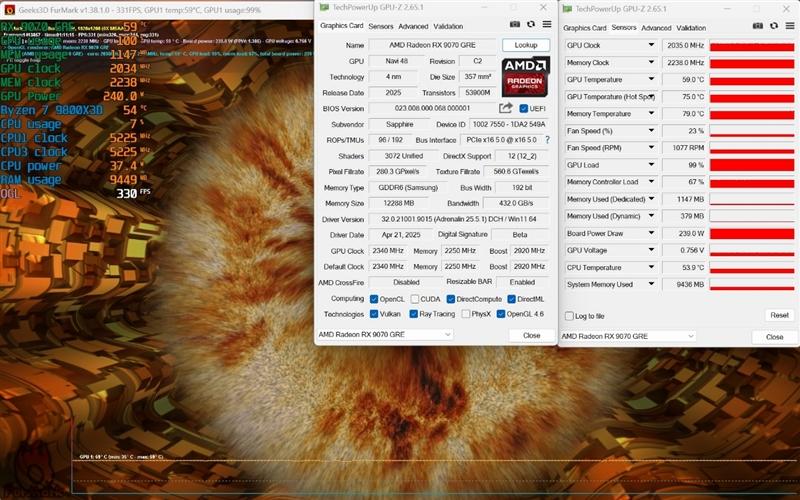Screen dimensions: 800x500
Task: Toggle the UEFI checkbox
Action: click(x=523, y=109)
